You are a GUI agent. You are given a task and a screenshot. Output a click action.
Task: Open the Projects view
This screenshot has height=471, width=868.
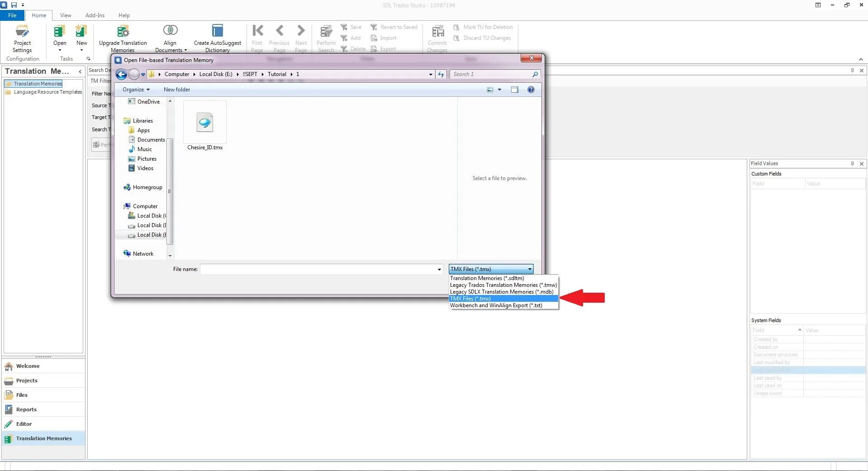coord(43,381)
